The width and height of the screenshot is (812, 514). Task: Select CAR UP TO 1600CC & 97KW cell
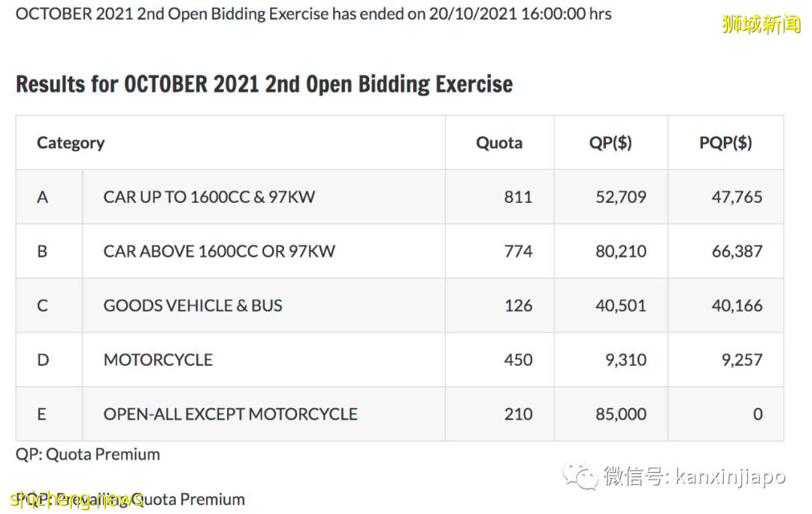point(209,197)
